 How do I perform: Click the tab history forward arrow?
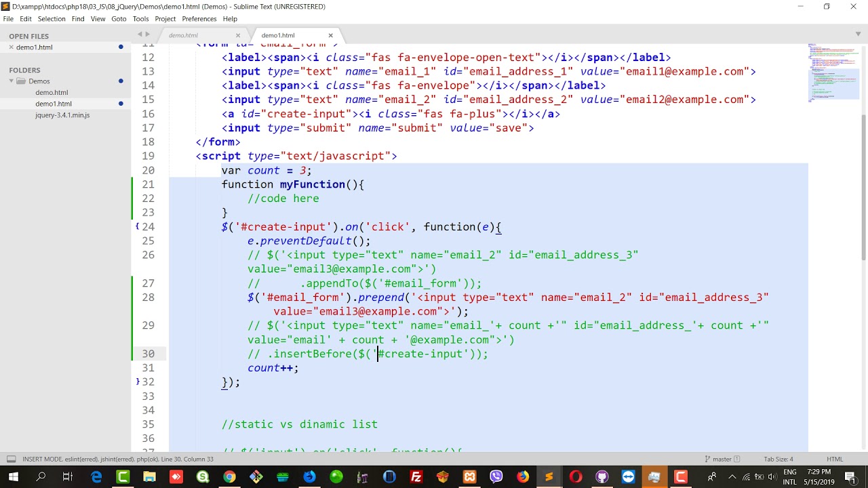(x=147, y=35)
